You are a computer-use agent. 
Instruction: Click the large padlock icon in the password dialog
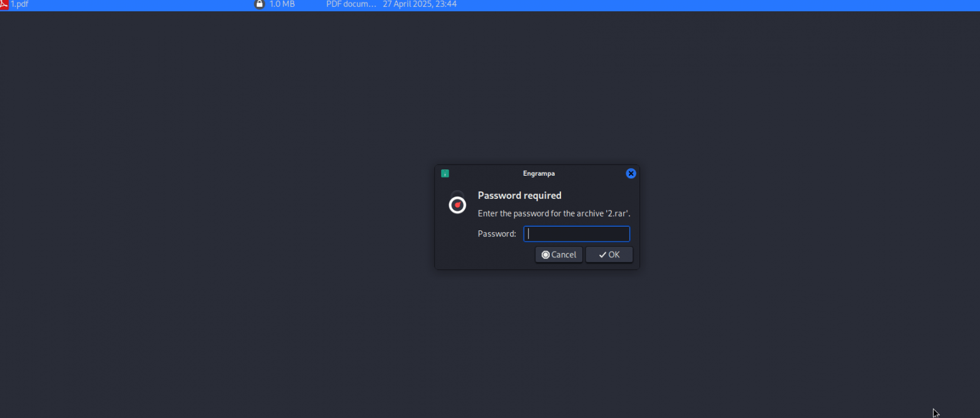pyautogui.click(x=457, y=203)
